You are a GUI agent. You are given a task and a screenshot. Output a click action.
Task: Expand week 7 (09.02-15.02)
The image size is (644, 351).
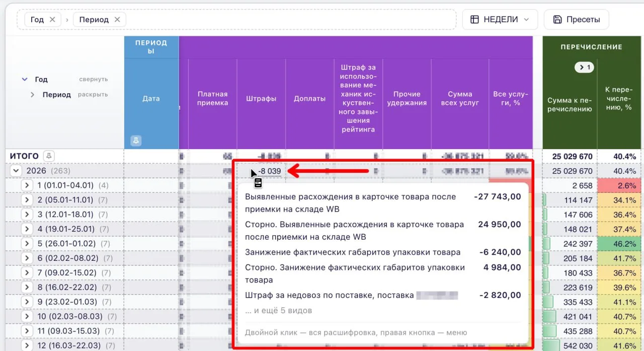pos(27,273)
